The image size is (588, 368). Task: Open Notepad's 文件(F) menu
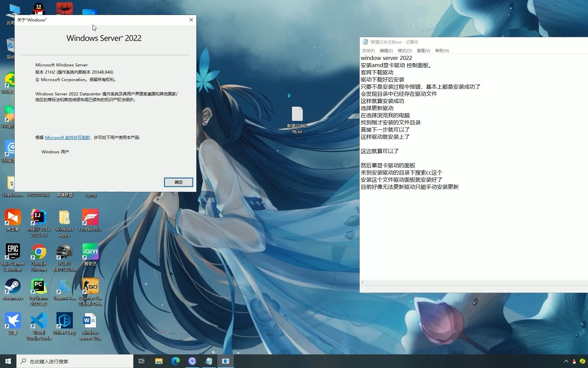pos(368,50)
